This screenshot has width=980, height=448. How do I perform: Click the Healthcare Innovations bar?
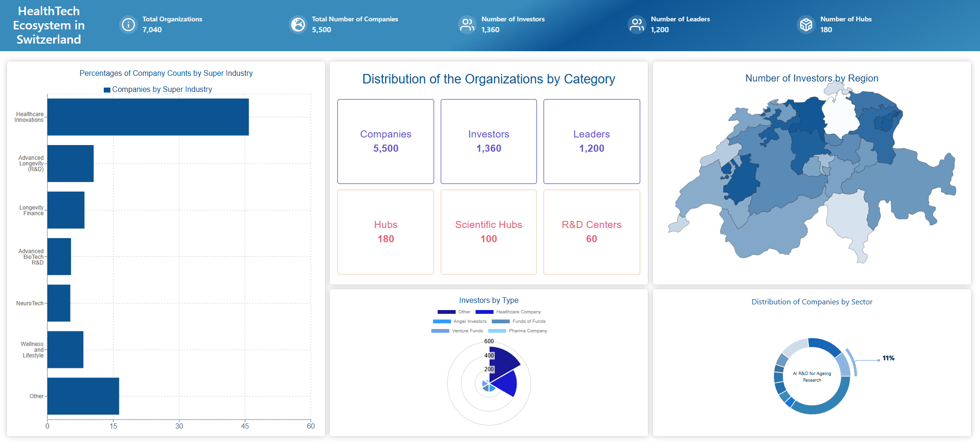148,117
